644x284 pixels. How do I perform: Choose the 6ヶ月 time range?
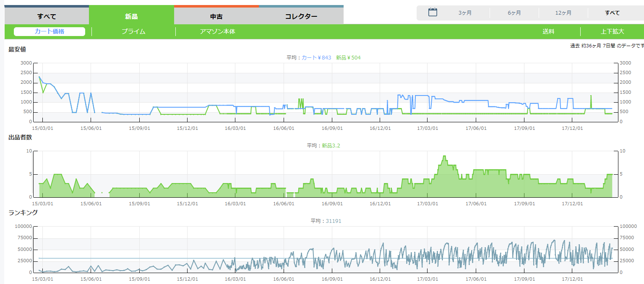(514, 13)
